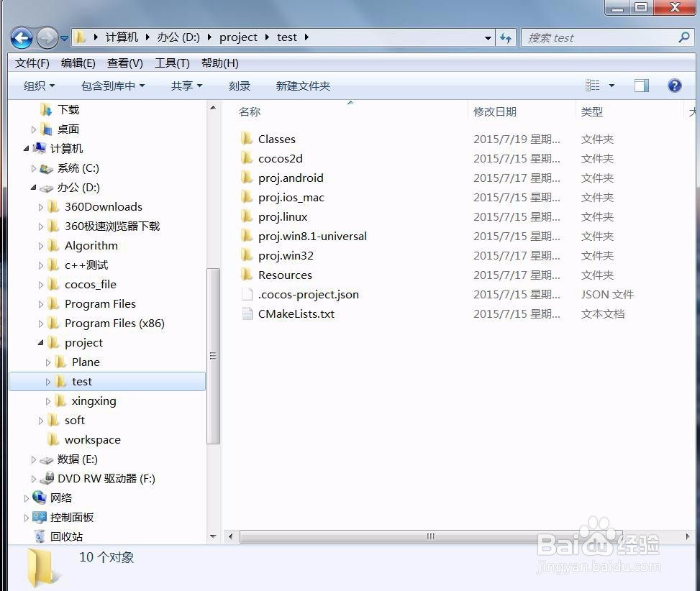Toggle the preview pane icon
The height and width of the screenshot is (591, 700).
pos(642,85)
